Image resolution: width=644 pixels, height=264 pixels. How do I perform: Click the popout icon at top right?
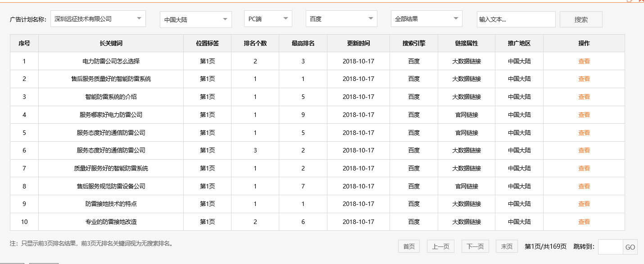pyautogui.click(x=629, y=1)
